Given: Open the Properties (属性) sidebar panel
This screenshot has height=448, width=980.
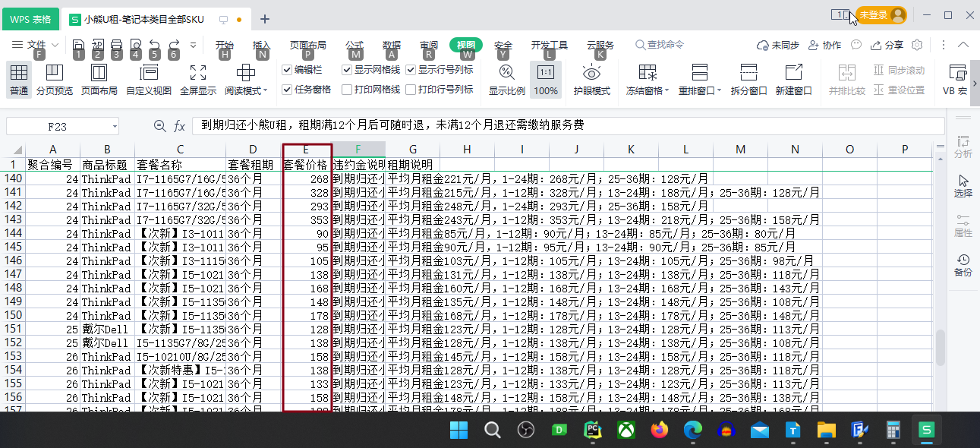Looking at the screenshot, I should [963, 226].
